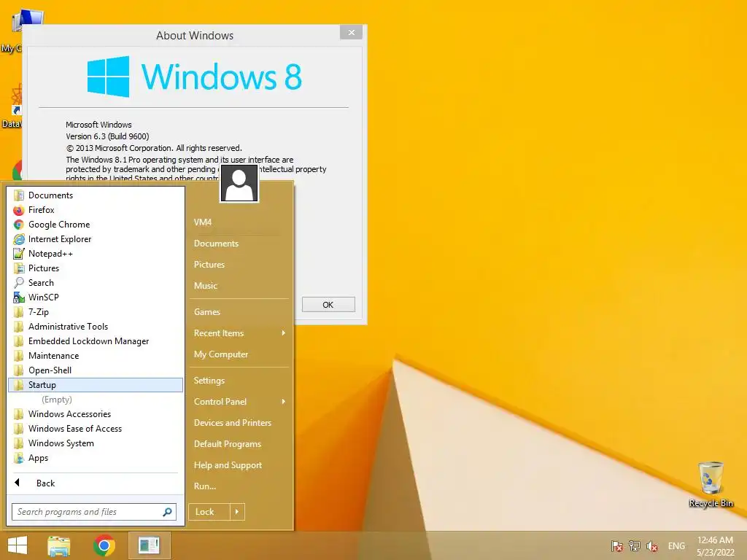Go Back to main Start menu
The image size is (747, 560).
[x=96, y=483]
